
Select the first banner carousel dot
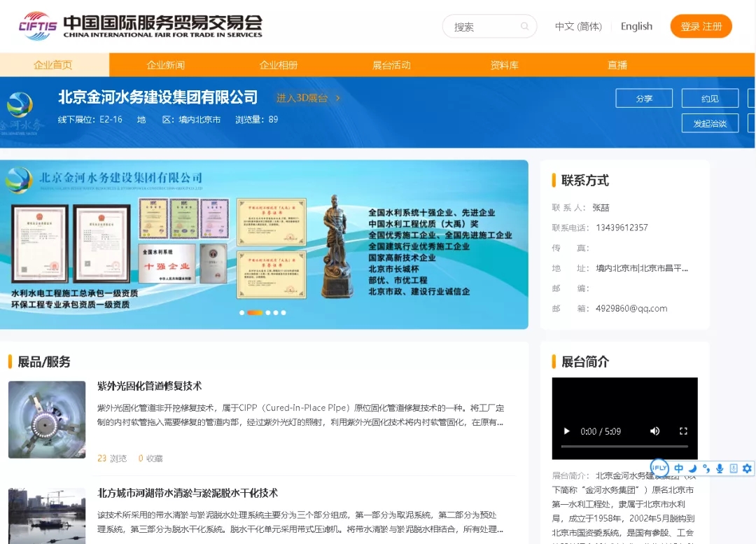point(241,312)
